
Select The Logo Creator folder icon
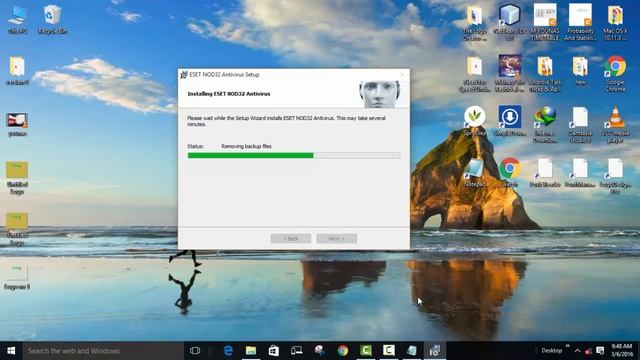475,22
